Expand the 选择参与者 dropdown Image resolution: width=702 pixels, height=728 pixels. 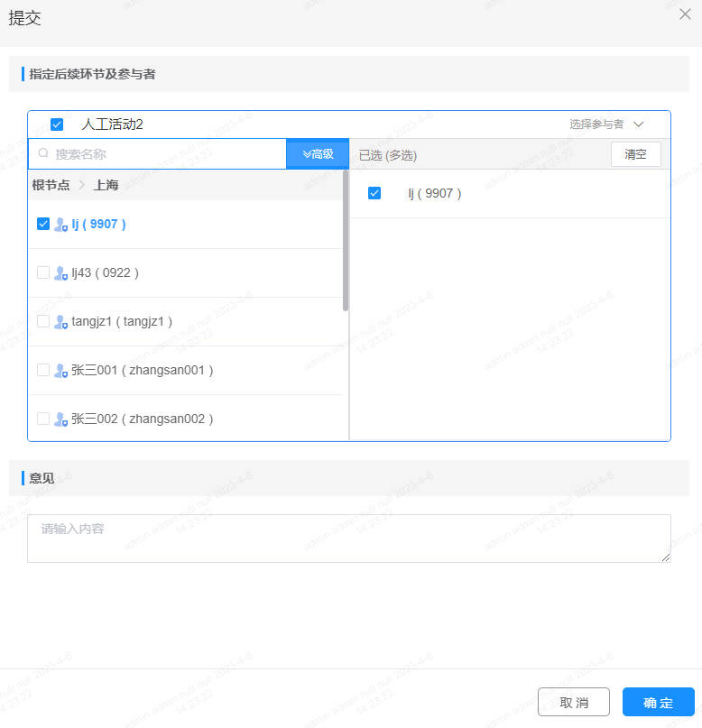(606, 124)
